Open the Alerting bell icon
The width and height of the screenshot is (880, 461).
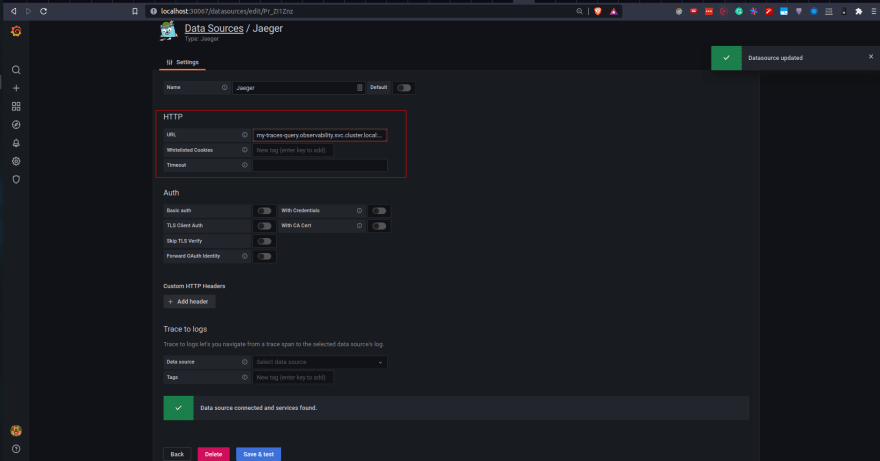[x=16, y=143]
